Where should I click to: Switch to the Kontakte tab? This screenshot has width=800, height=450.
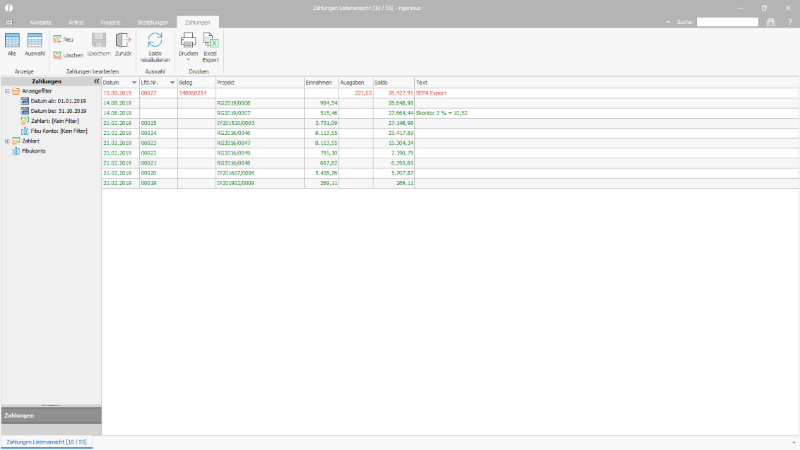click(x=41, y=22)
